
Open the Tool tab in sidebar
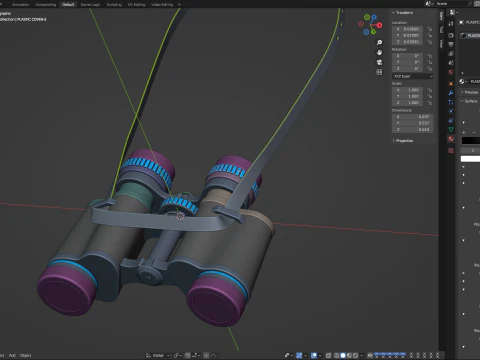(441, 30)
